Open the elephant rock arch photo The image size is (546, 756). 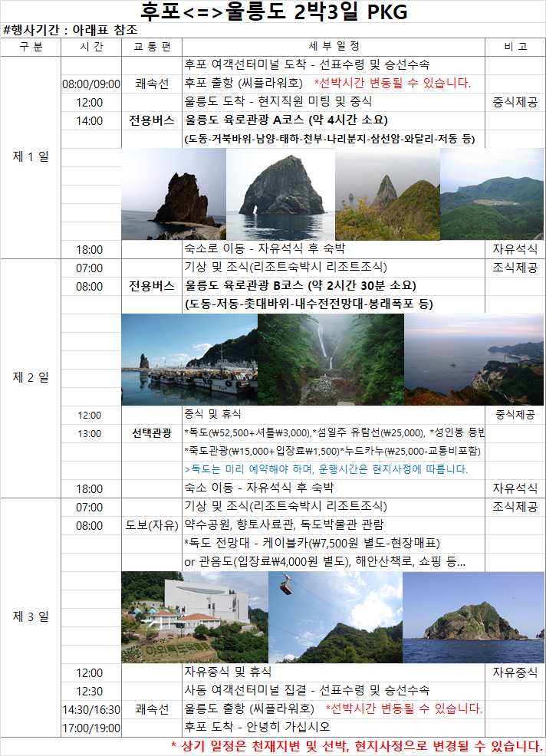[281, 194]
